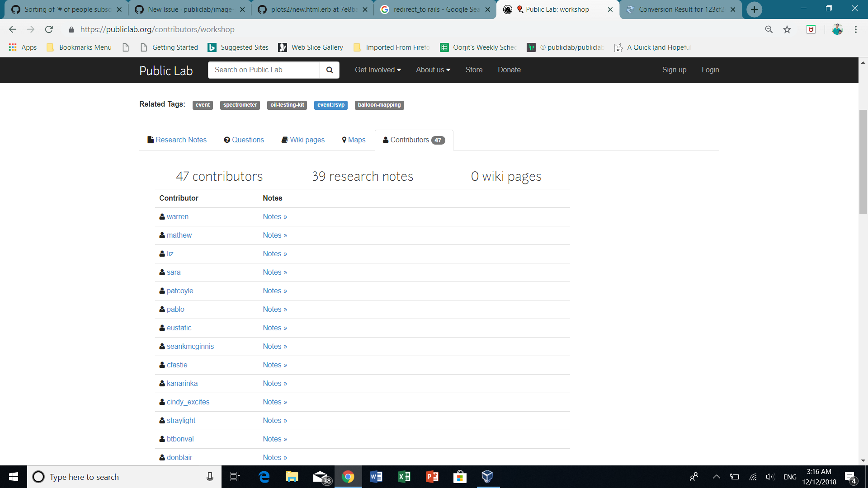
Task: Reload the current page
Action: pos(49,29)
